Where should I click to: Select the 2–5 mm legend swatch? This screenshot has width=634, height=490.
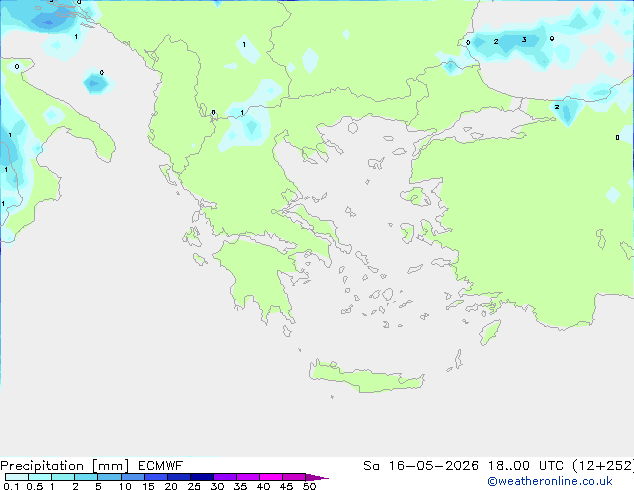click(x=86, y=477)
